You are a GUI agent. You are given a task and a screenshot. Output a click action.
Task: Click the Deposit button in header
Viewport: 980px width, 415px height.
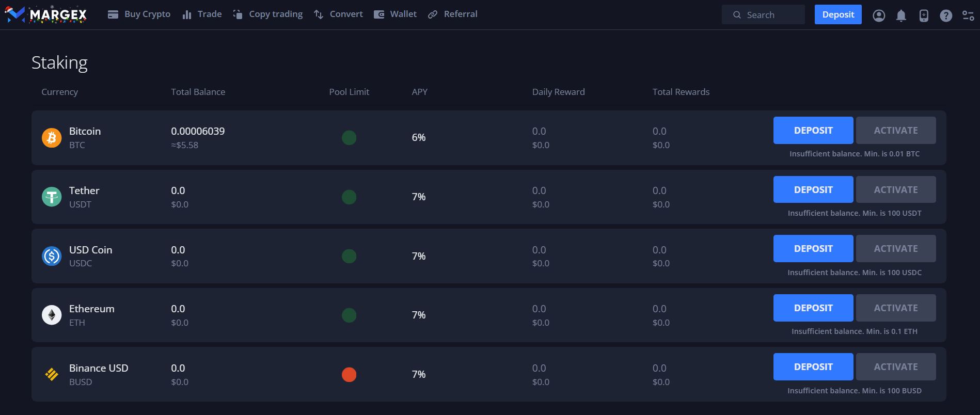[838, 14]
